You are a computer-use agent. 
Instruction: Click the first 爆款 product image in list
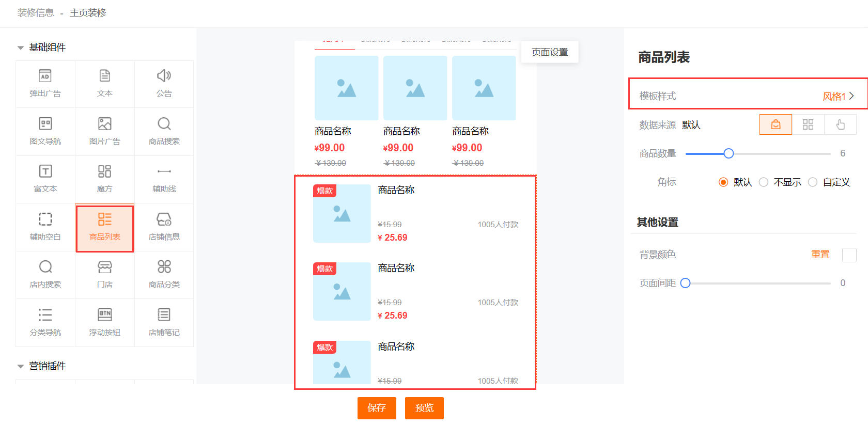coord(342,213)
